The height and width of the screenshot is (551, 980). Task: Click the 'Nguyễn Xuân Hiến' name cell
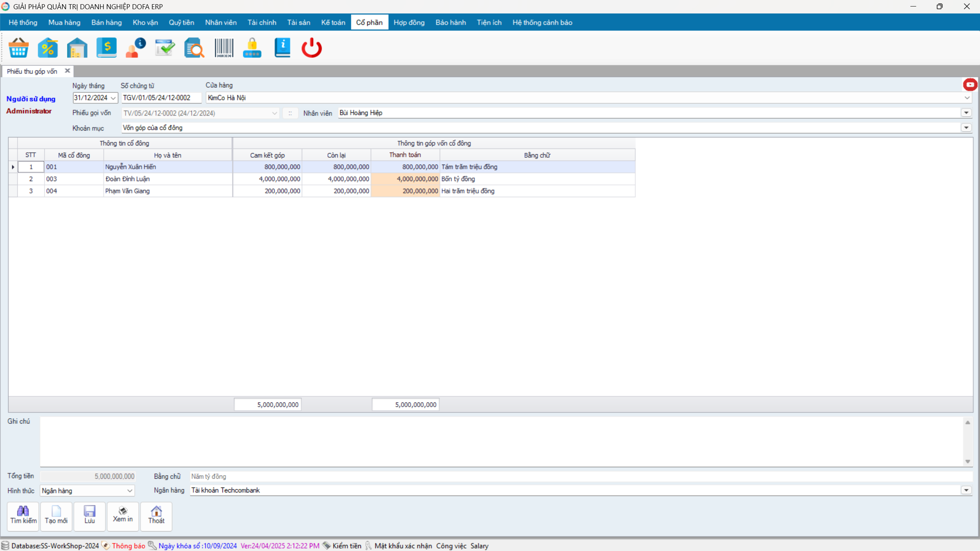pos(168,167)
